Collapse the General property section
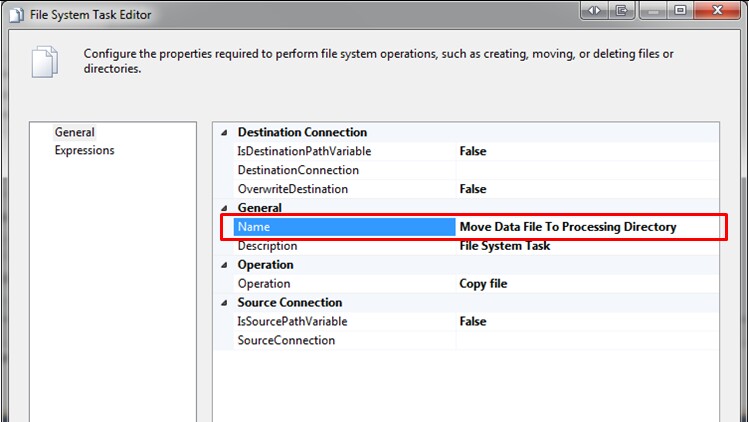 tap(223, 208)
